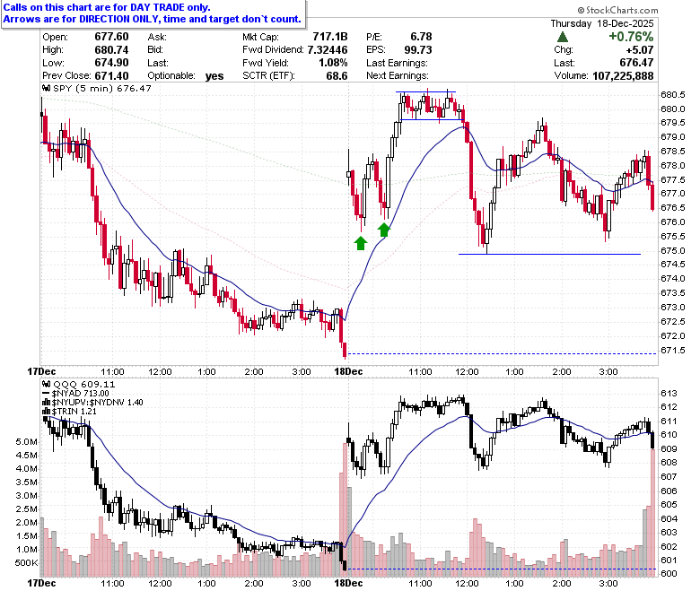Image resolution: width=700 pixels, height=591 pixels.
Task: Click the 17Dec label under QQQ chart
Action: pos(41,584)
